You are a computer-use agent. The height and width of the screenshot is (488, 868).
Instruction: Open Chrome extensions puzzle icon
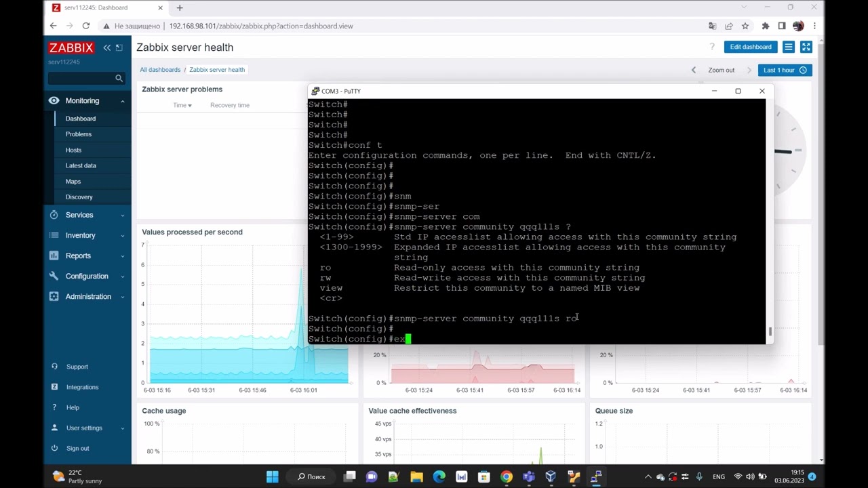(766, 26)
